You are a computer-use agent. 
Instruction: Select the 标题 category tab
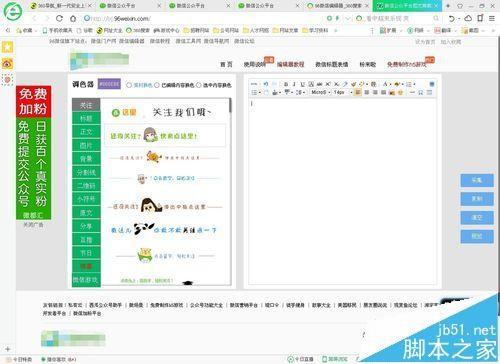tap(86, 119)
